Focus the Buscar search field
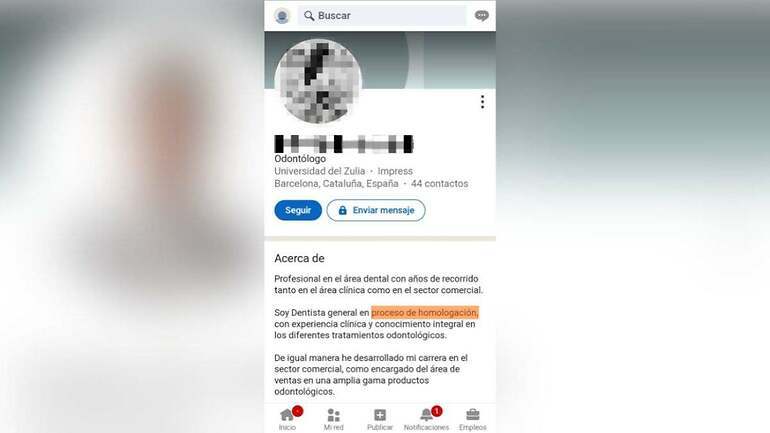Viewport: 770px width, 433px height. click(382, 16)
